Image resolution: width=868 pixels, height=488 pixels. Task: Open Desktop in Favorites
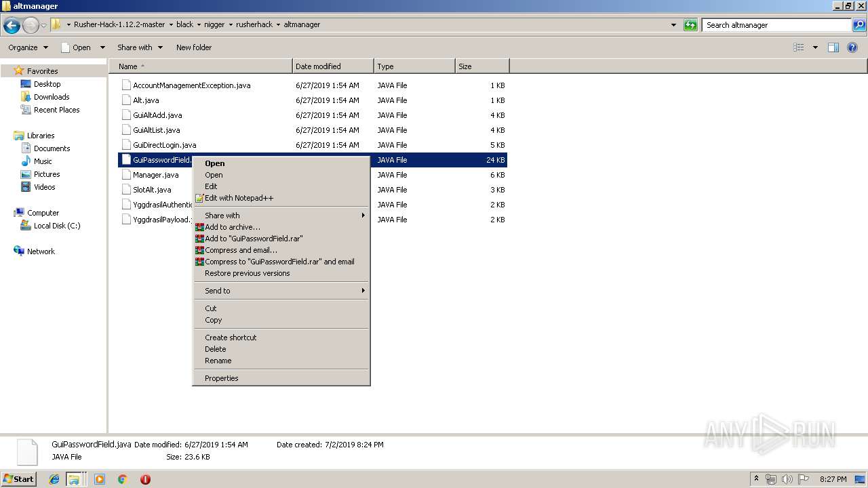coord(47,84)
